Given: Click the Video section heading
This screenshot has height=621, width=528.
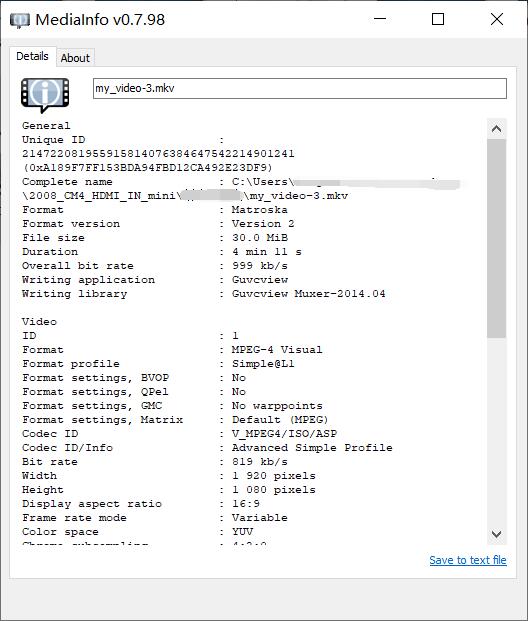Looking at the screenshot, I should [39, 322].
